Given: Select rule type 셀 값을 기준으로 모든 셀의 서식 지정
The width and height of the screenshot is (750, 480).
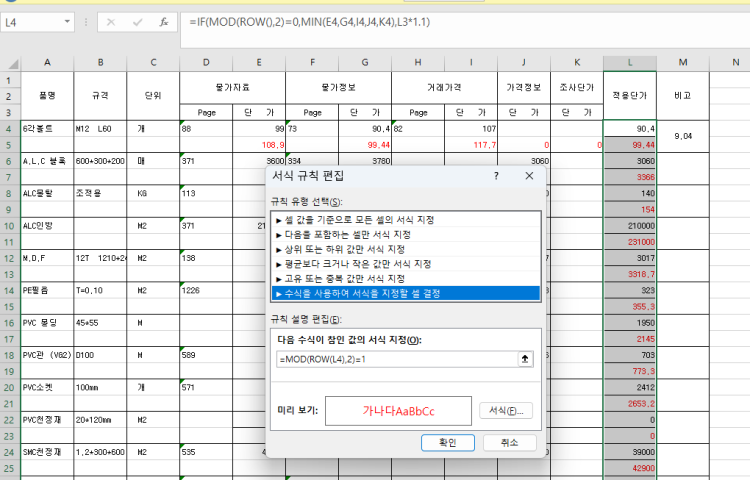Looking at the screenshot, I should coord(406,219).
